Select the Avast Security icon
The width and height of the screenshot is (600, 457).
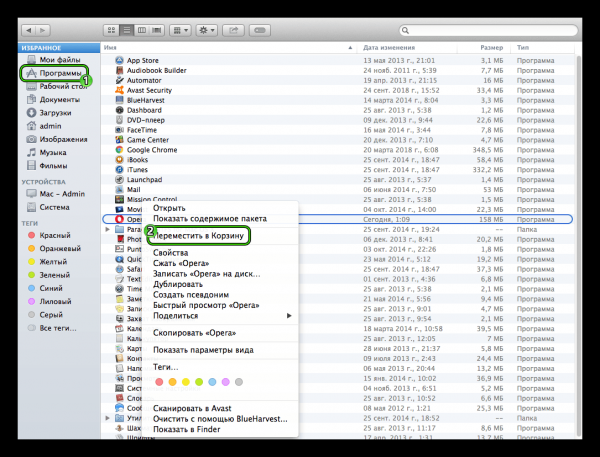[119, 90]
